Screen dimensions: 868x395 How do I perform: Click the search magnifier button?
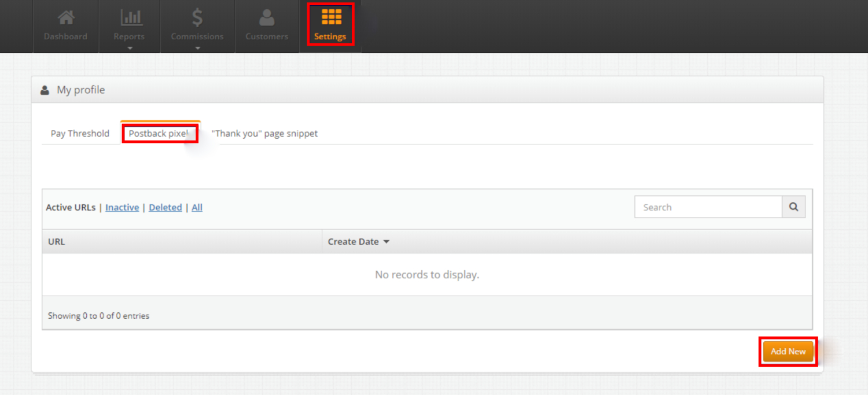pos(793,206)
